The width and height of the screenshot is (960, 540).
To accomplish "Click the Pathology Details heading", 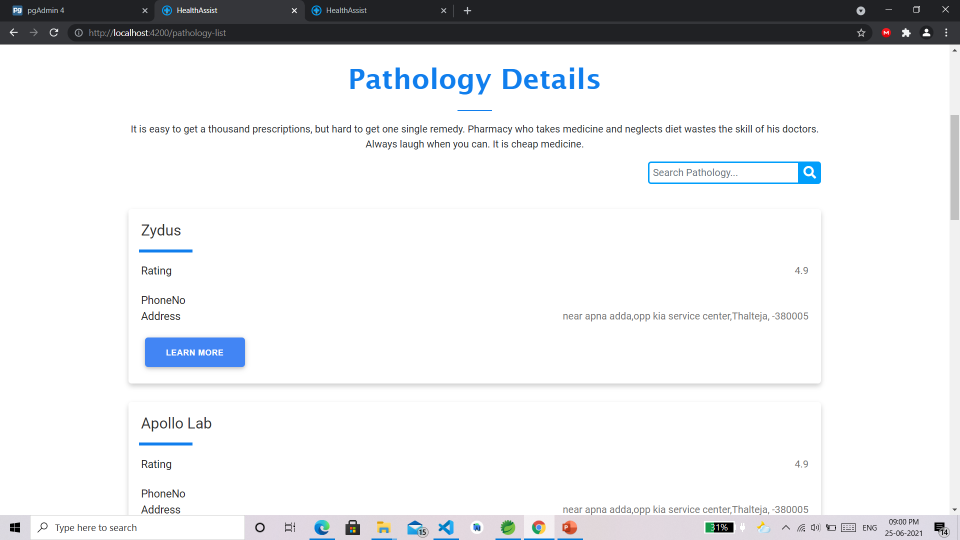I will tap(474, 79).
